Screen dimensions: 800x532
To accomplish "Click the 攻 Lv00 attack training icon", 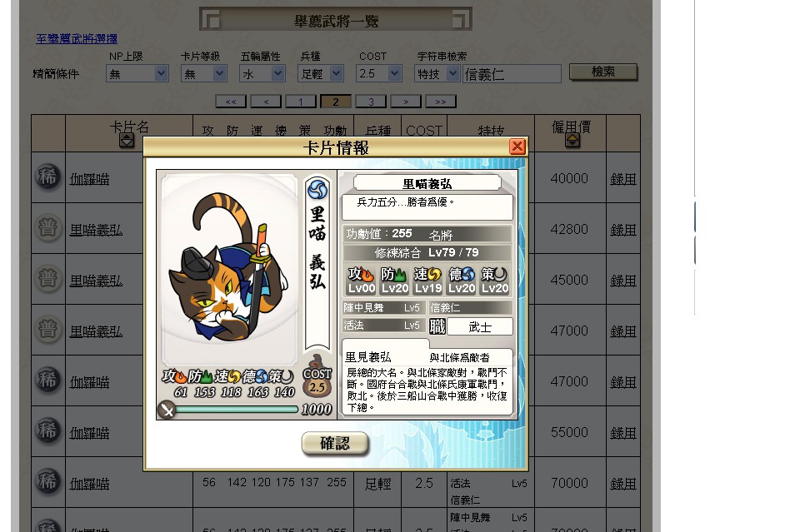I will 361,281.
